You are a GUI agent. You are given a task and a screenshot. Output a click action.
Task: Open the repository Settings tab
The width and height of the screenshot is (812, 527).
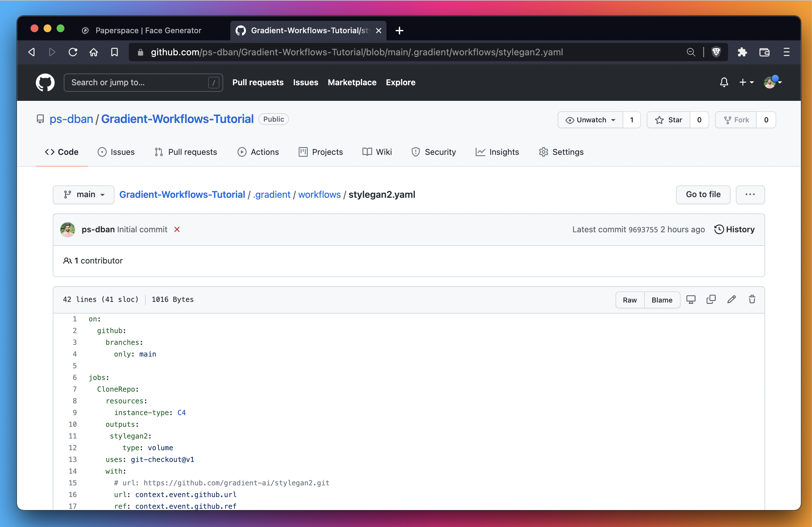tap(561, 152)
